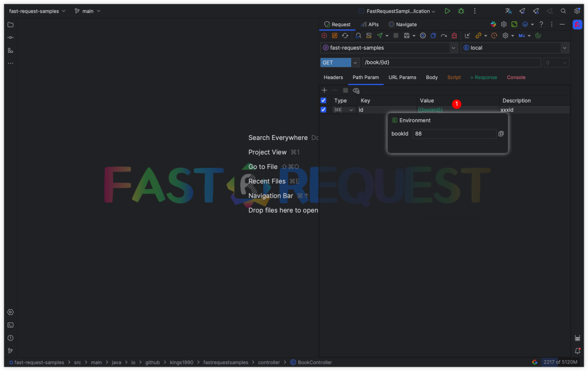
Task: Click the orange sliders config icon
Action: coord(334,35)
